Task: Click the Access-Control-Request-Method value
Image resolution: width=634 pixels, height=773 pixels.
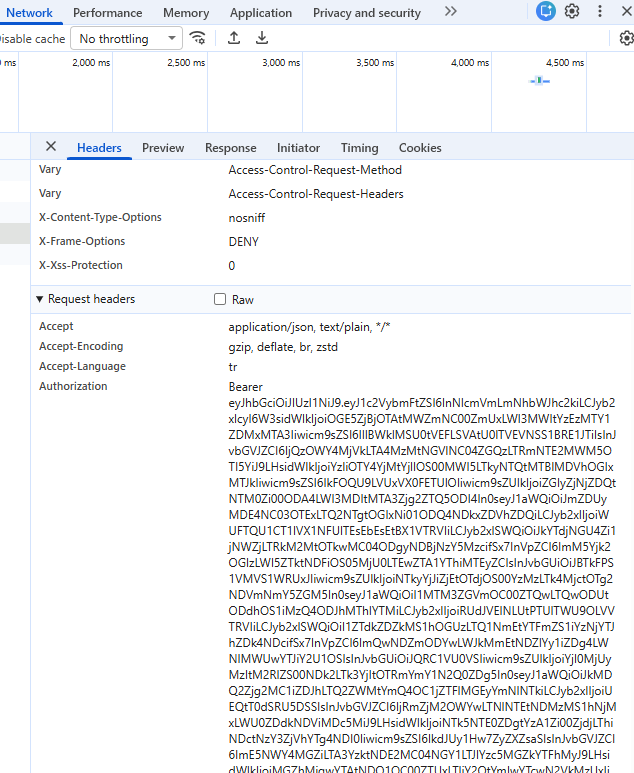Action: tap(315, 170)
